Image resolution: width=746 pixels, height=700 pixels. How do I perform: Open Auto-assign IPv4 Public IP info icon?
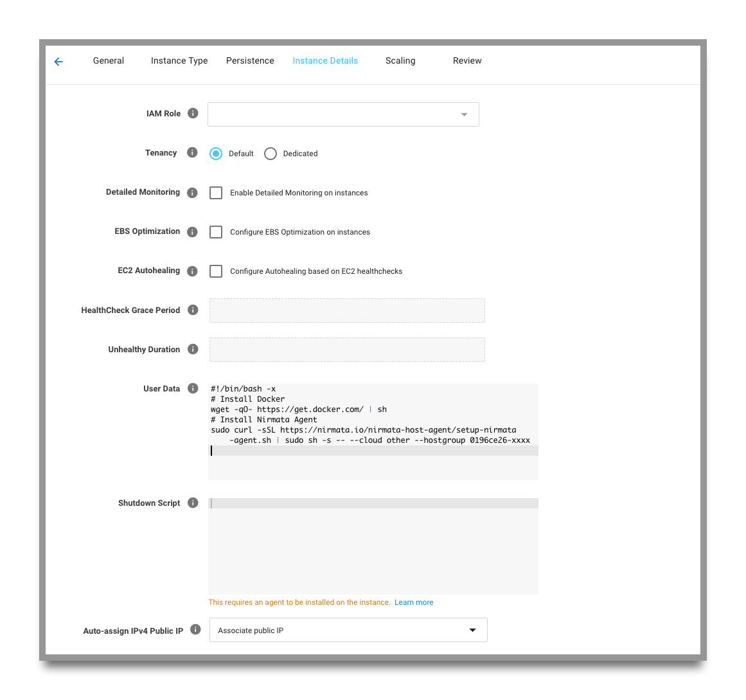(195, 629)
